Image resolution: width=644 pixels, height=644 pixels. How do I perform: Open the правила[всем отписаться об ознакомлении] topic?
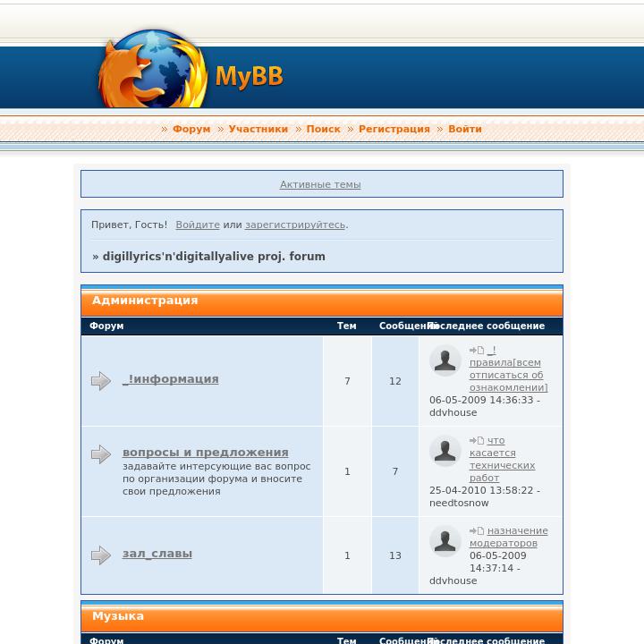click(x=508, y=369)
